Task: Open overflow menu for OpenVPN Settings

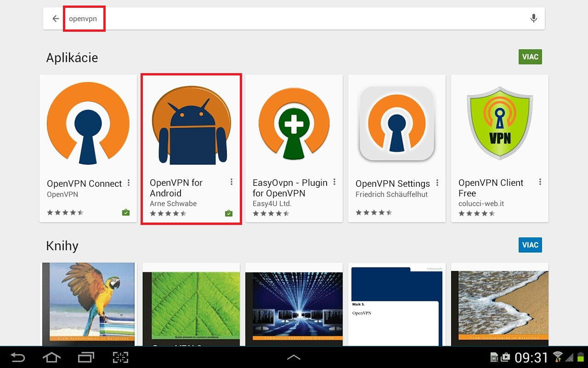Action: point(437,183)
